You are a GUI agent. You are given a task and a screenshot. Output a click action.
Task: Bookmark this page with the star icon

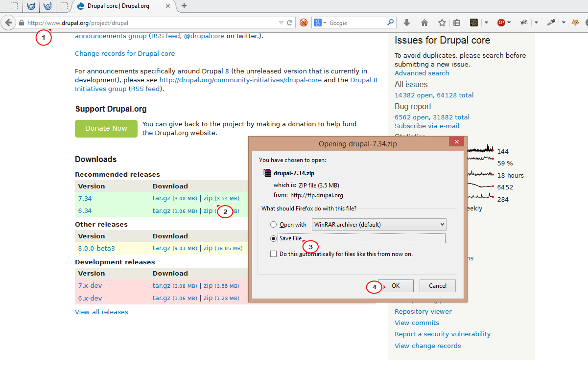coord(442,23)
